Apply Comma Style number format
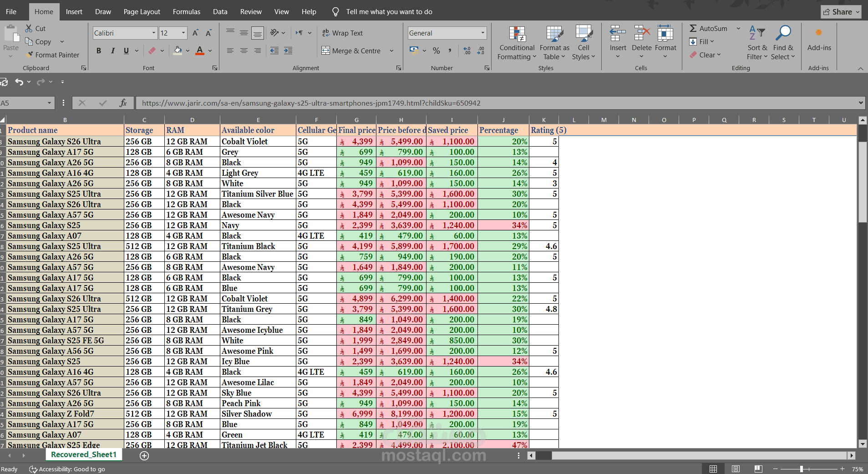The image size is (868, 474). point(450,51)
